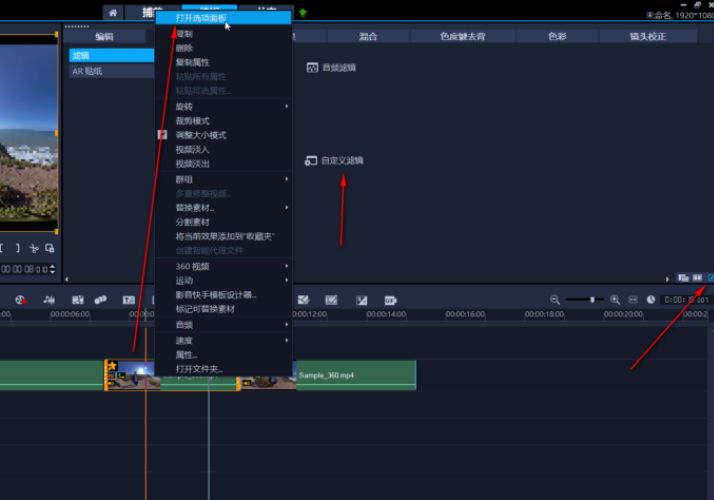The width and height of the screenshot is (714, 500).
Task: Click the record/capture film reel icon
Action: click(18, 300)
